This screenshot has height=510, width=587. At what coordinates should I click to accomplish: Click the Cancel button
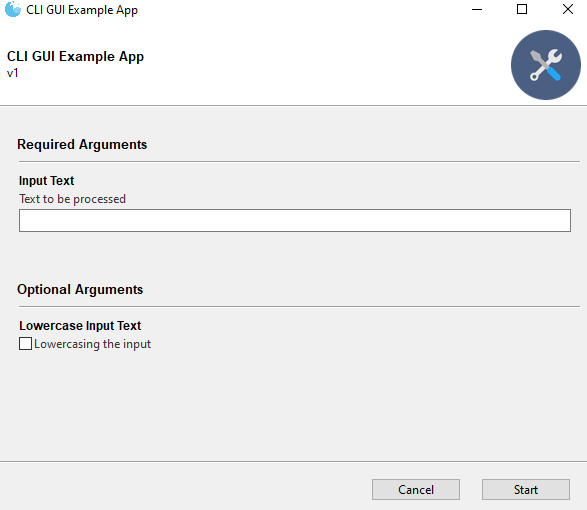[x=416, y=489]
